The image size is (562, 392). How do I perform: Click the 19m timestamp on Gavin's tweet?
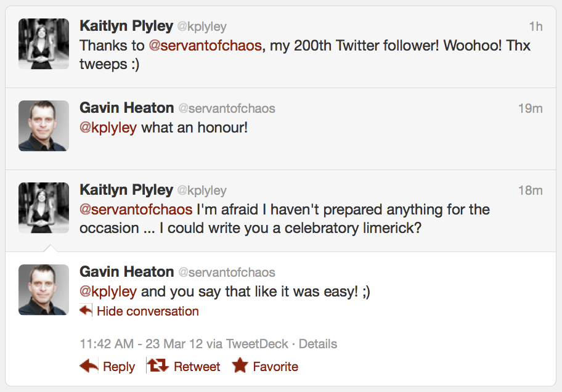[530, 108]
